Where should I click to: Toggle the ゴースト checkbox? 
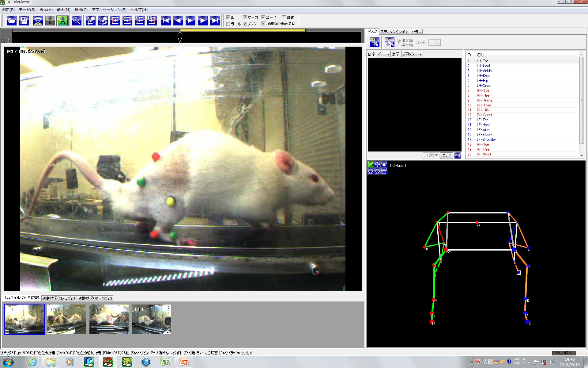point(263,17)
